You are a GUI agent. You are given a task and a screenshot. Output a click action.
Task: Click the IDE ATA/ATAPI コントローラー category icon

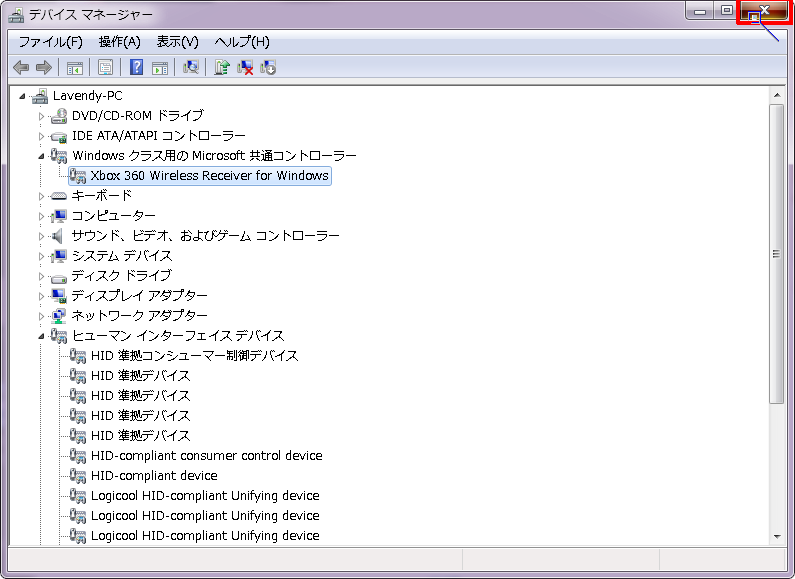tap(59, 136)
